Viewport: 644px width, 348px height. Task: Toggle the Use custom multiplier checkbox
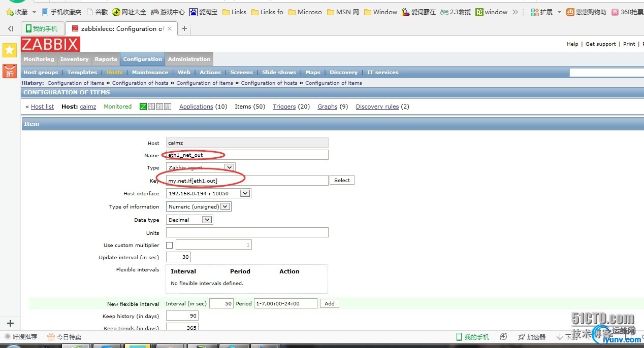click(169, 246)
